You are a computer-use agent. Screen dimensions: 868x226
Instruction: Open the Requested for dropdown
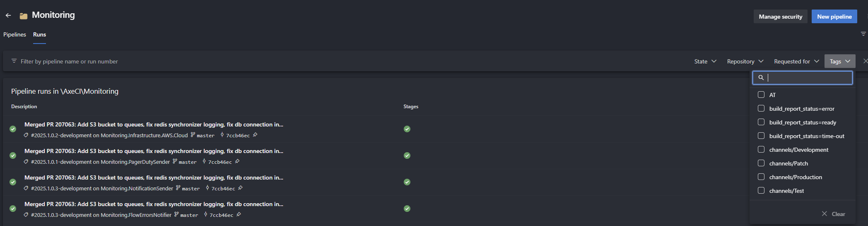coord(796,61)
